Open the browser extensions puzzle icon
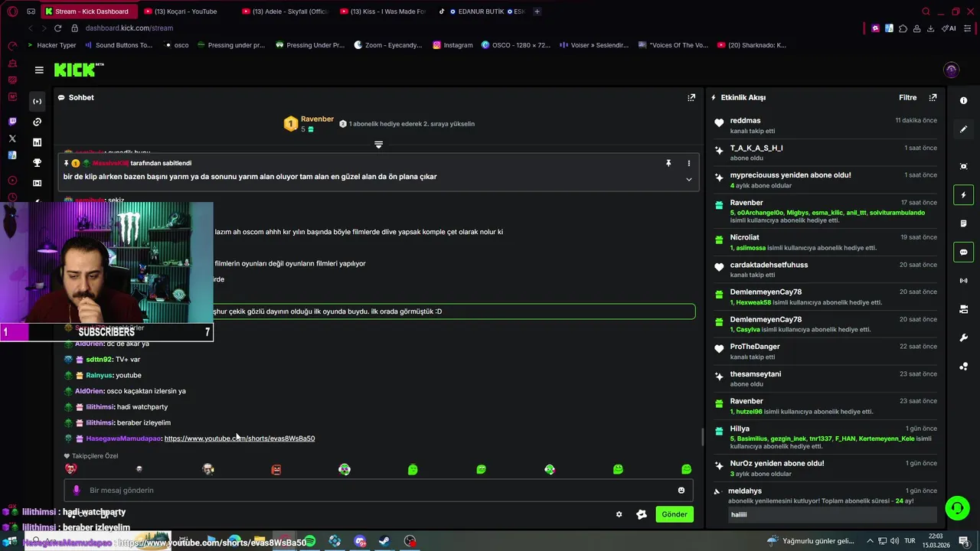980x551 pixels. (903, 28)
